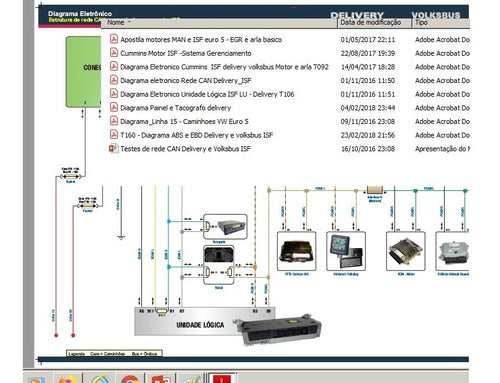Click date 01/11/2016 11:51
This screenshot has height=383, width=500.
point(368,94)
